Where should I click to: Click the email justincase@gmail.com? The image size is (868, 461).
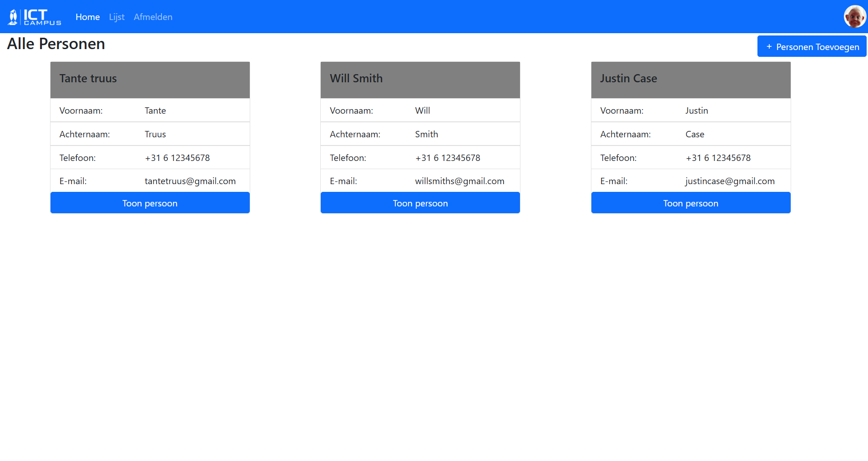tap(730, 181)
